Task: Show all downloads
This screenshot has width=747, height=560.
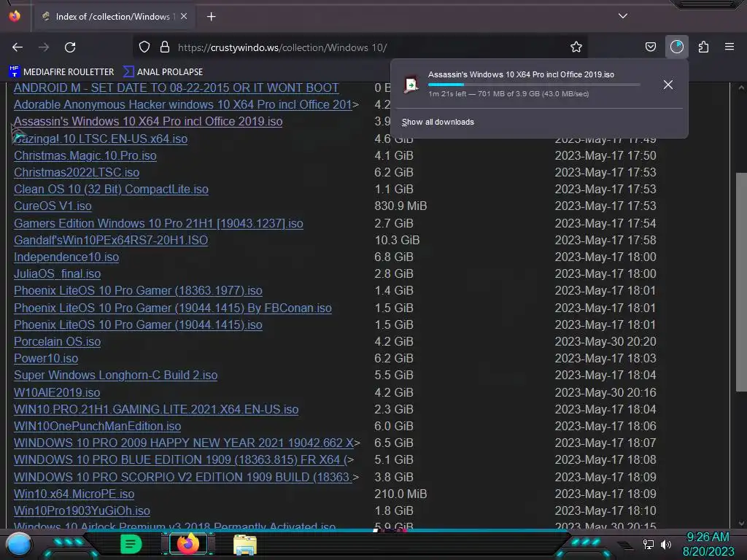Action: [x=438, y=122]
